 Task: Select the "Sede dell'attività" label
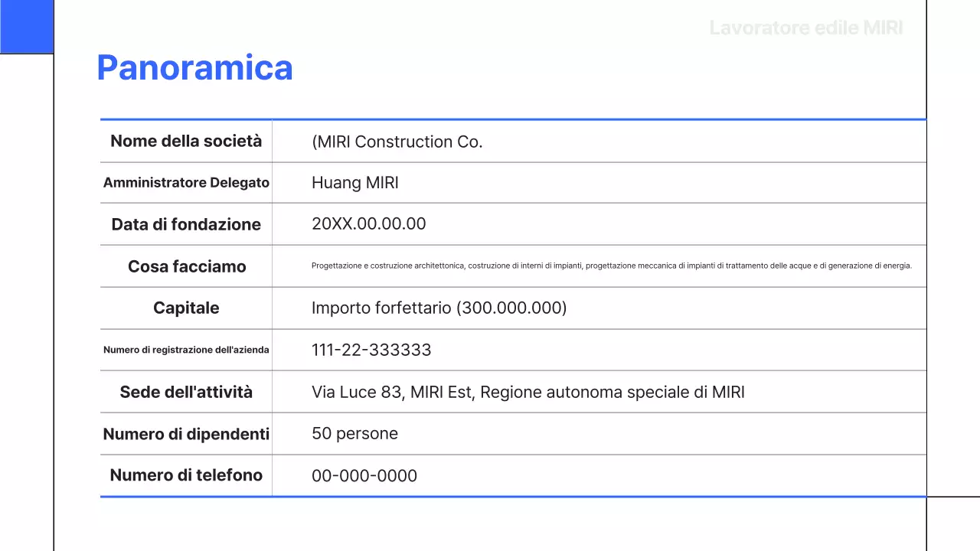coord(186,392)
